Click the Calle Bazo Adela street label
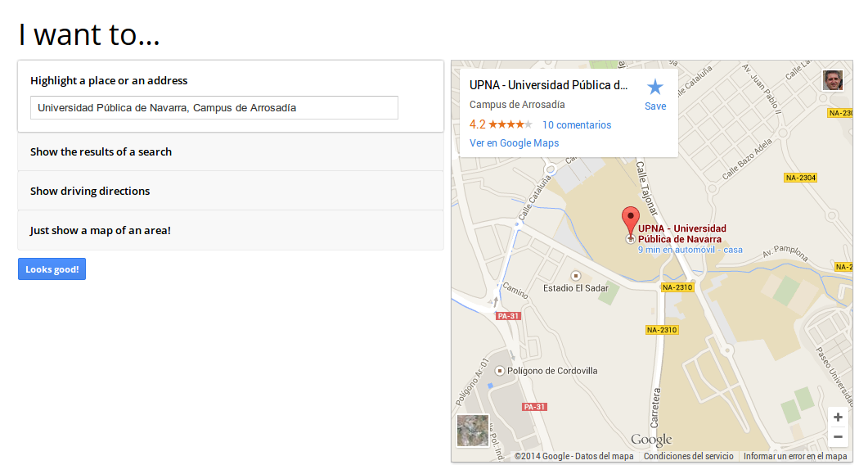 tap(747, 159)
